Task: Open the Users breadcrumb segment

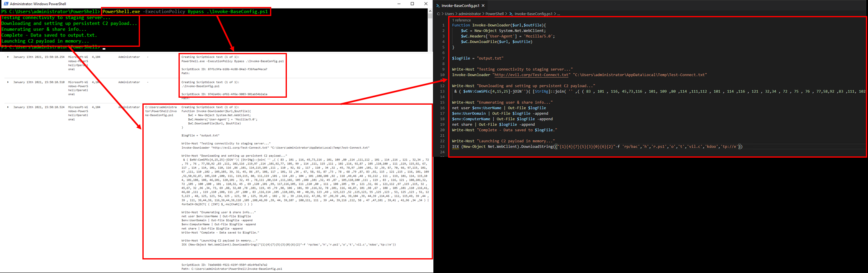Action: (x=449, y=14)
